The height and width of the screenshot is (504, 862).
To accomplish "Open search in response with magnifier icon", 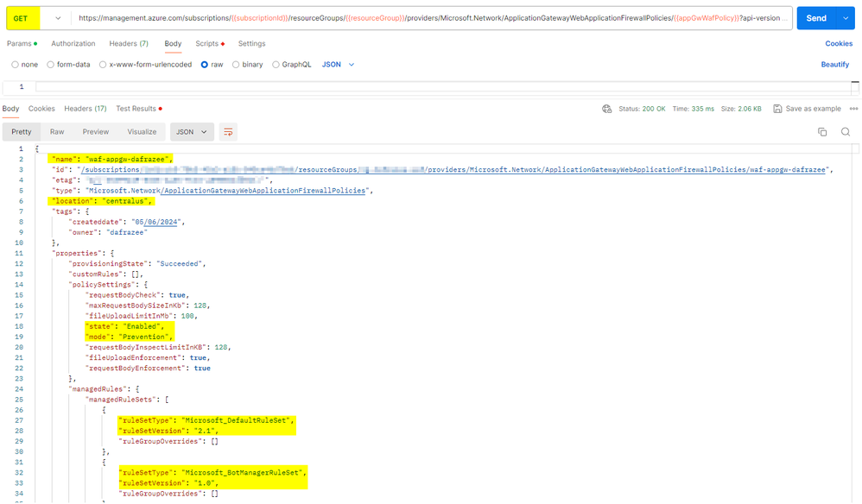I will point(846,132).
